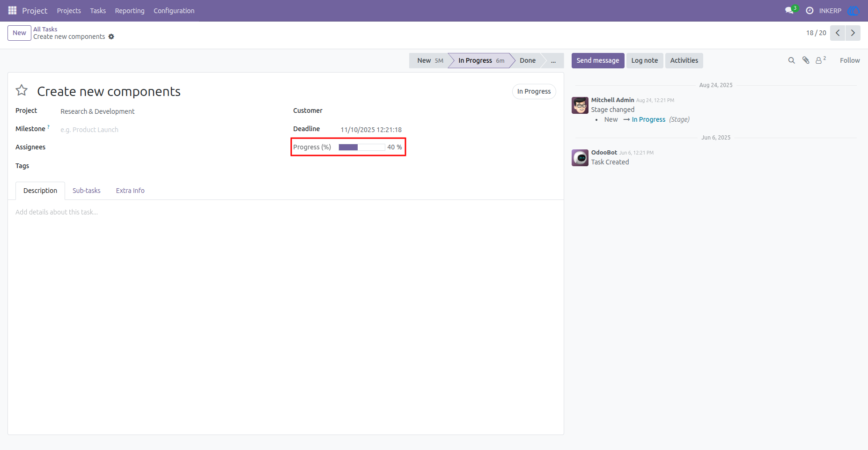This screenshot has height=450, width=868.
Task: Open the Activities button
Action: [684, 60]
